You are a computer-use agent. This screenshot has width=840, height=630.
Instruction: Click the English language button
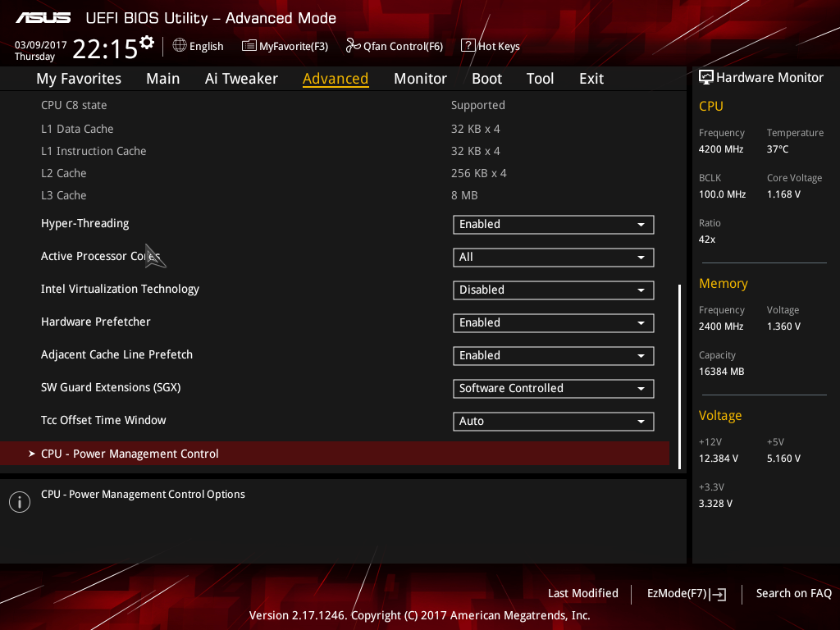(198, 46)
